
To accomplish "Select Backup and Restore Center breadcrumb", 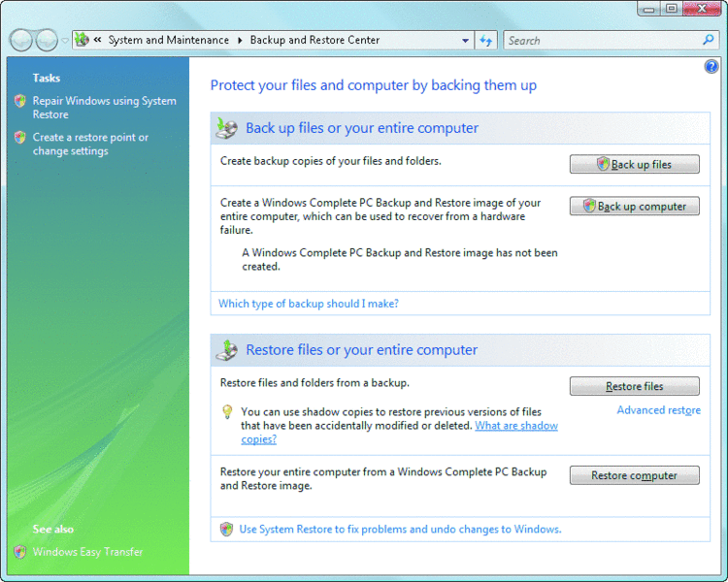I will pos(314,40).
